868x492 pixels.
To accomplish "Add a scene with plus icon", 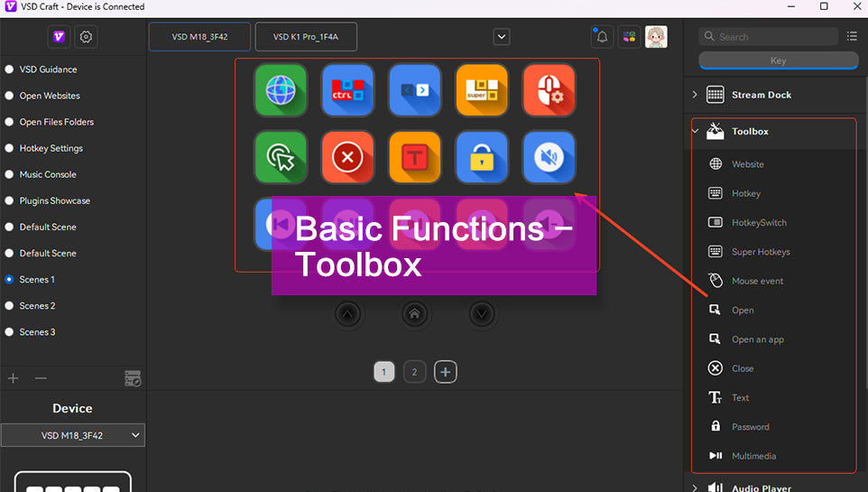I will (x=14, y=378).
